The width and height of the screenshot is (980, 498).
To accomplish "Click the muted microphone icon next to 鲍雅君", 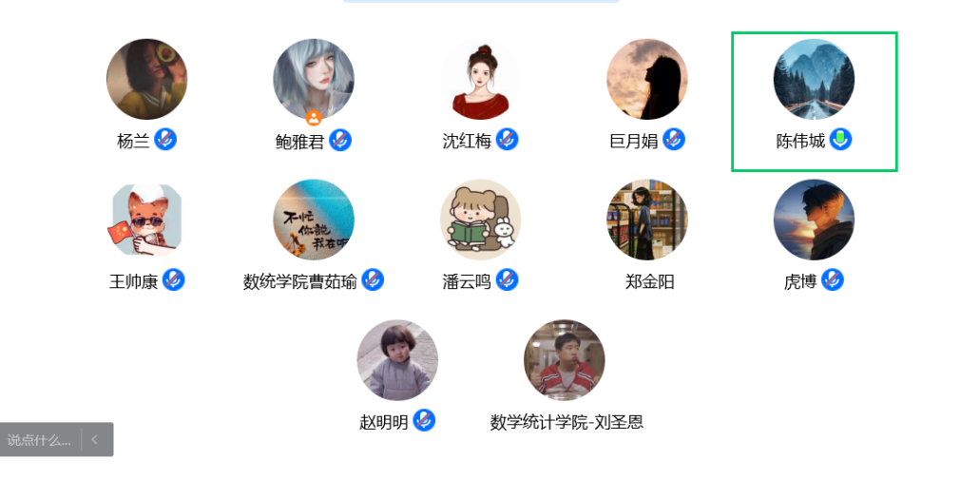I will click(x=340, y=140).
